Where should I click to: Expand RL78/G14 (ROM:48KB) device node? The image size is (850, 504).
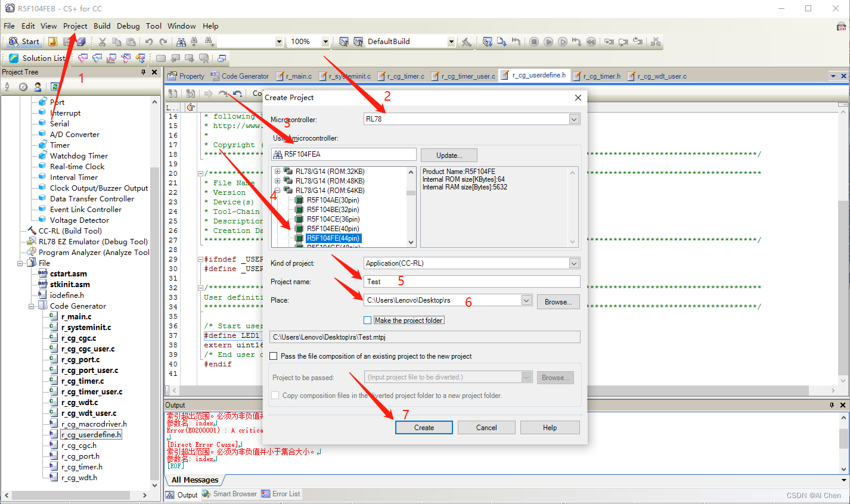coord(277,181)
